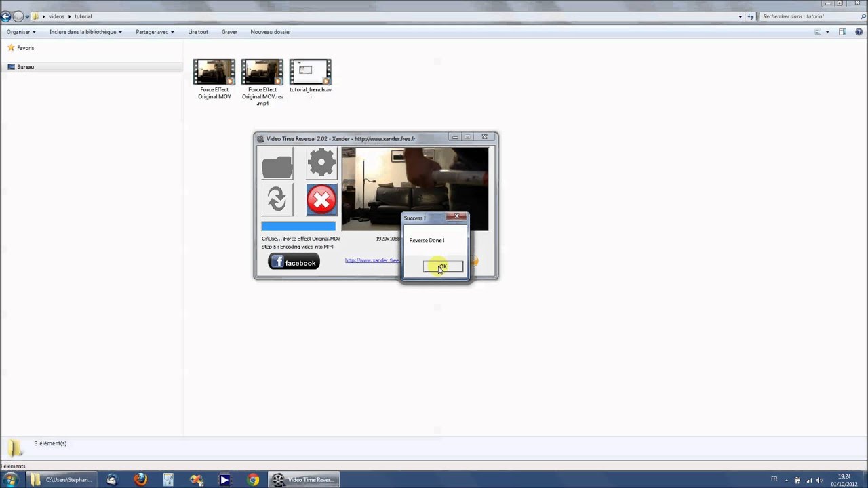Click the FR language indicator
The width and height of the screenshot is (868, 488).
point(774,479)
